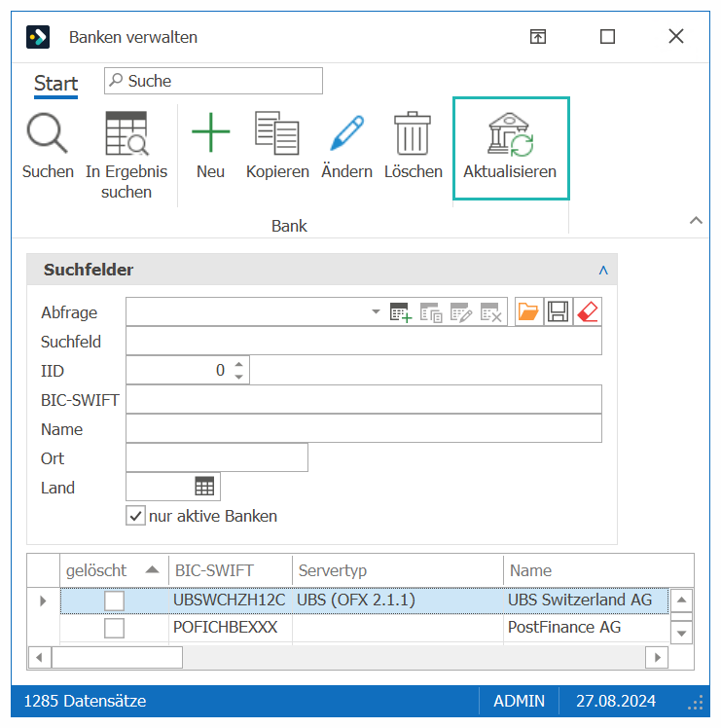Collapse the ribbon with the chevron
Screen dimensions: 721x728
pyautogui.click(x=696, y=221)
